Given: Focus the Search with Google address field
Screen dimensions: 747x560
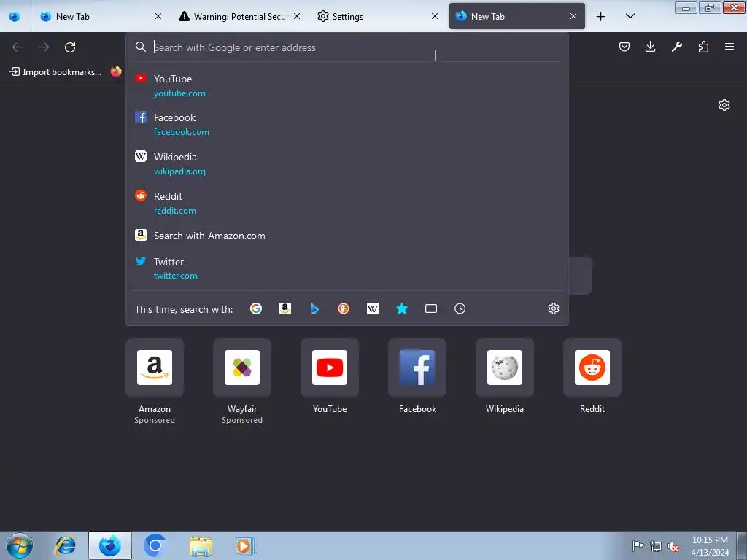Looking at the screenshot, I should tap(347, 47).
